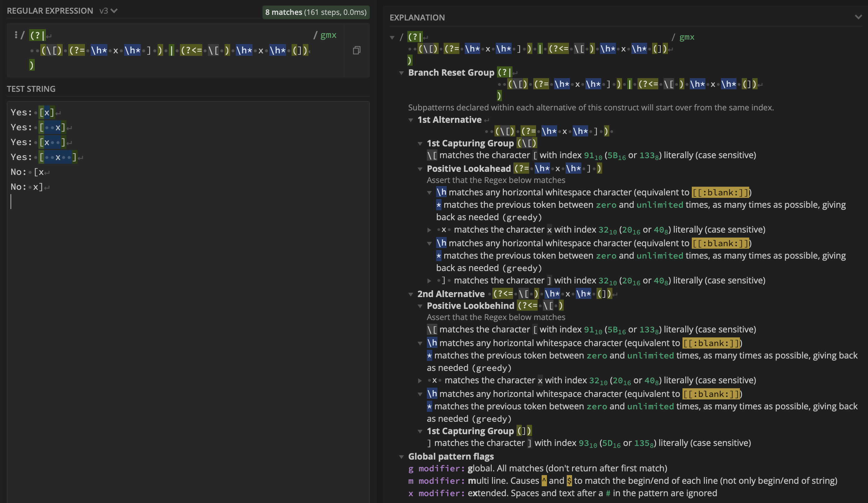Open the v3 version dropdown
The image size is (868, 503).
coord(109,11)
